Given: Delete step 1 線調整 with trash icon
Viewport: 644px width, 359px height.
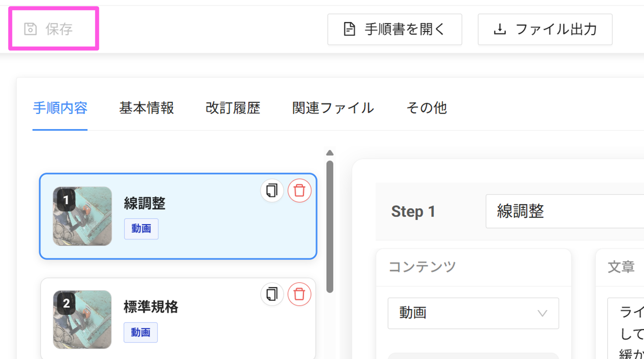Looking at the screenshot, I should (x=299, y=191).
